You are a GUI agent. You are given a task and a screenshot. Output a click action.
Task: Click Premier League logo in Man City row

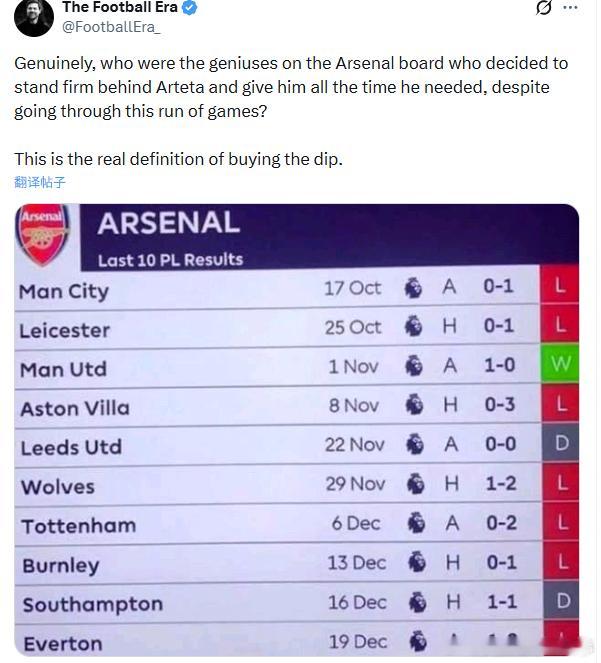tap(413, 288)
